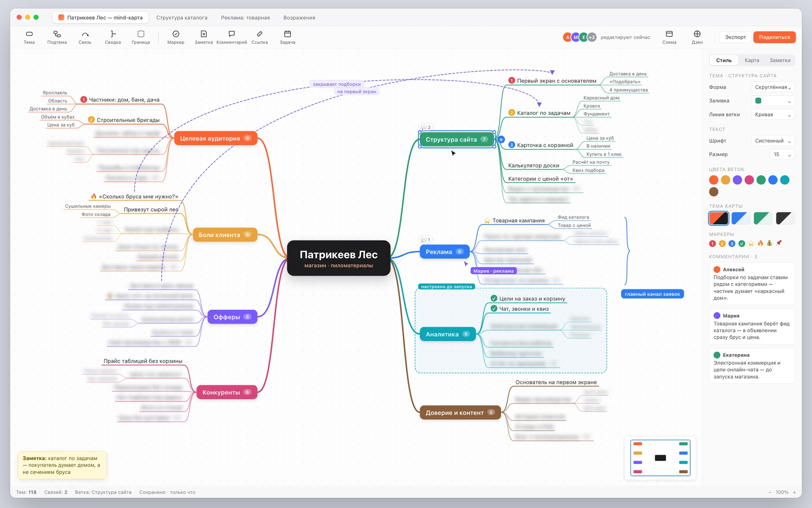This screenshot has height=508, width=812.
Task: Click zoom out minus in status bar
Action: pyautogui.click(x=770, y=492)
